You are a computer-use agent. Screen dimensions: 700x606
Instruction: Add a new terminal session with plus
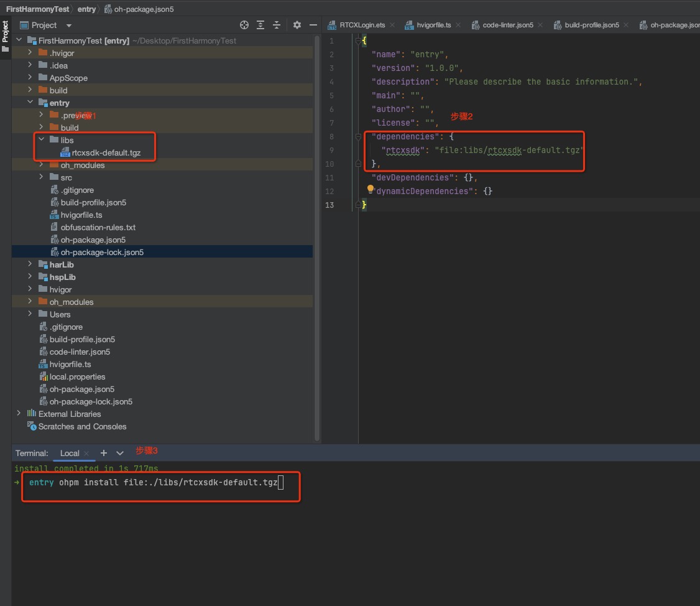tap(104, 453)
